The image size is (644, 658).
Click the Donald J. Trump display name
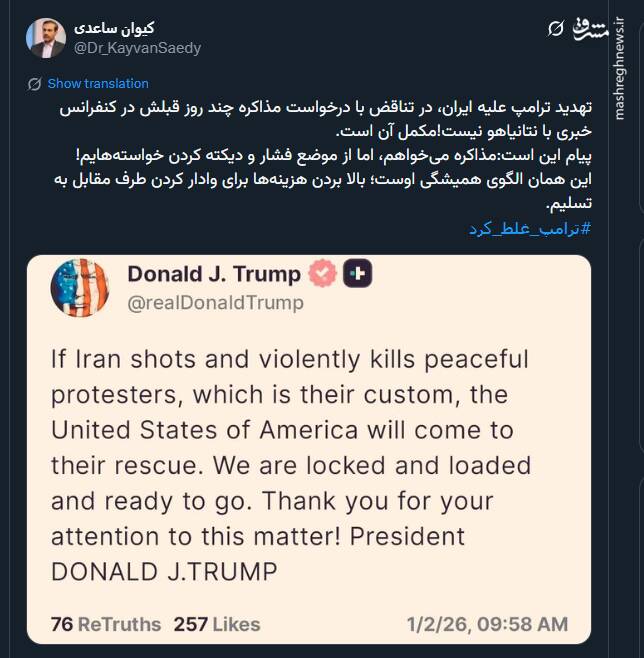pos(214,274)
